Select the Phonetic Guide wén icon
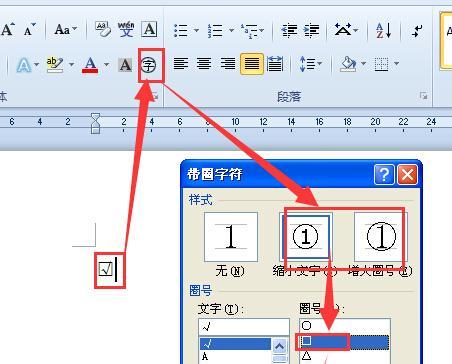 click(x=126, y=30)
